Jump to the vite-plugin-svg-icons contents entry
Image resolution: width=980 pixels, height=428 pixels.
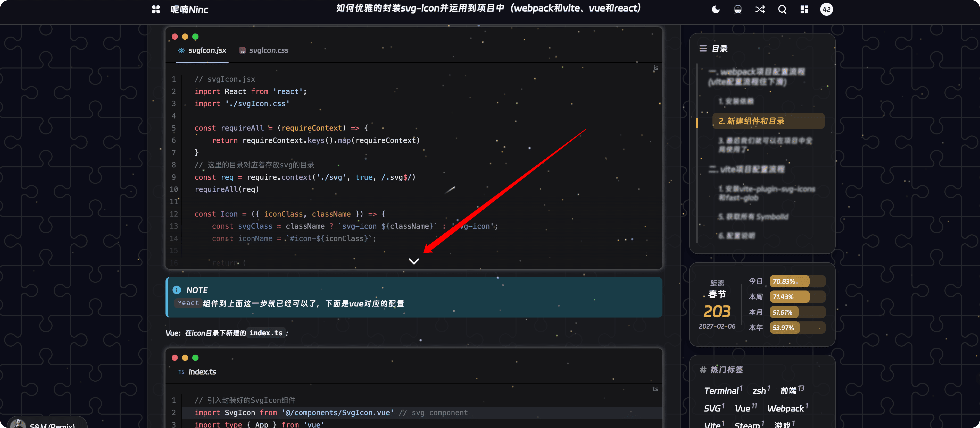point(766,193)
